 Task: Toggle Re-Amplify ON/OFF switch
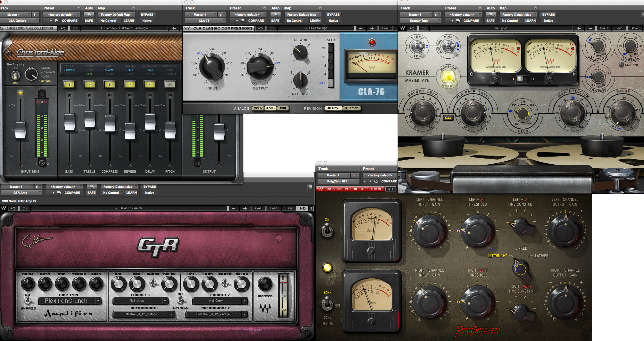pyautogui.click(x=15, y=76)
